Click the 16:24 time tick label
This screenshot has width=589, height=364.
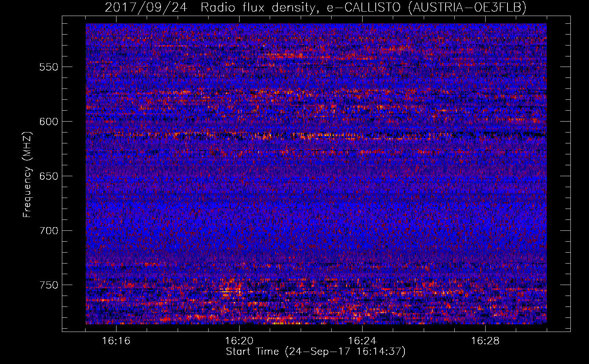(362, 341)
